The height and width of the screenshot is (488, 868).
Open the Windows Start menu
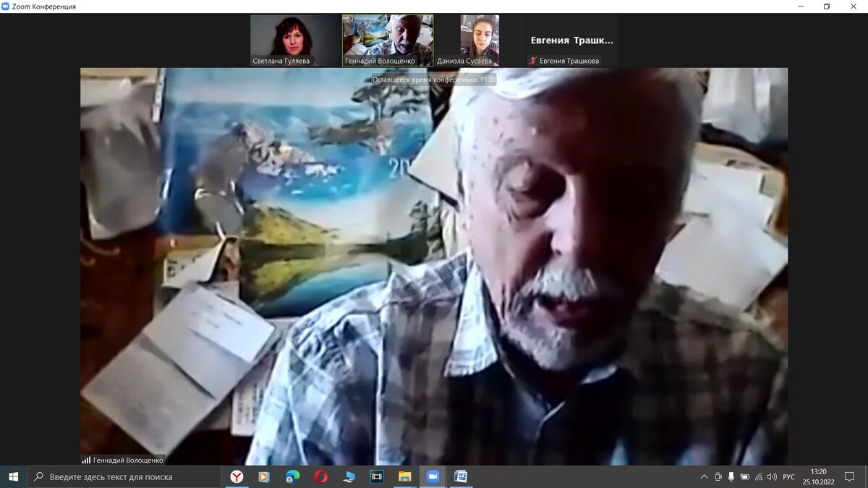[x=13, y=476]
